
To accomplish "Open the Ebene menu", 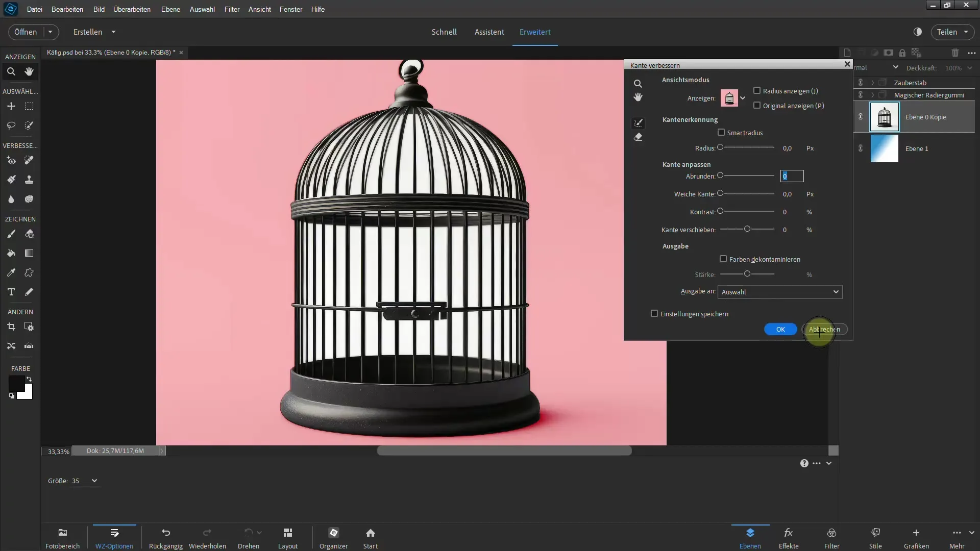I will point(170,9).
